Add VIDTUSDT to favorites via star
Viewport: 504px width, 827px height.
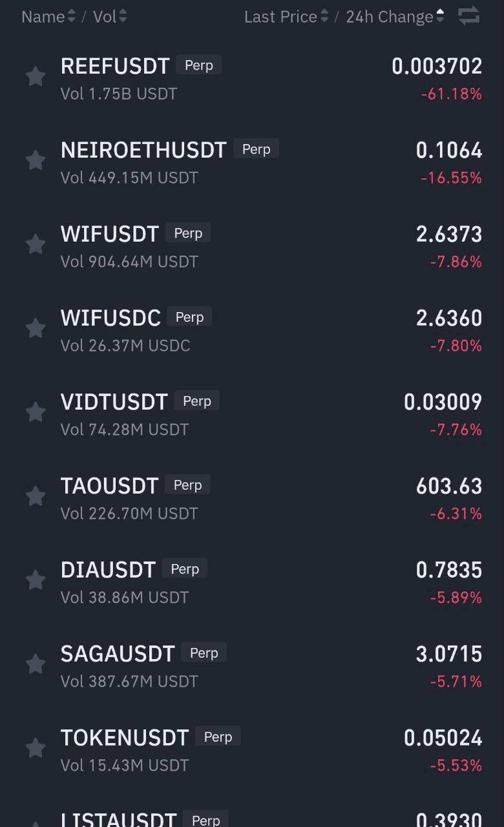(x=36, y=412)
